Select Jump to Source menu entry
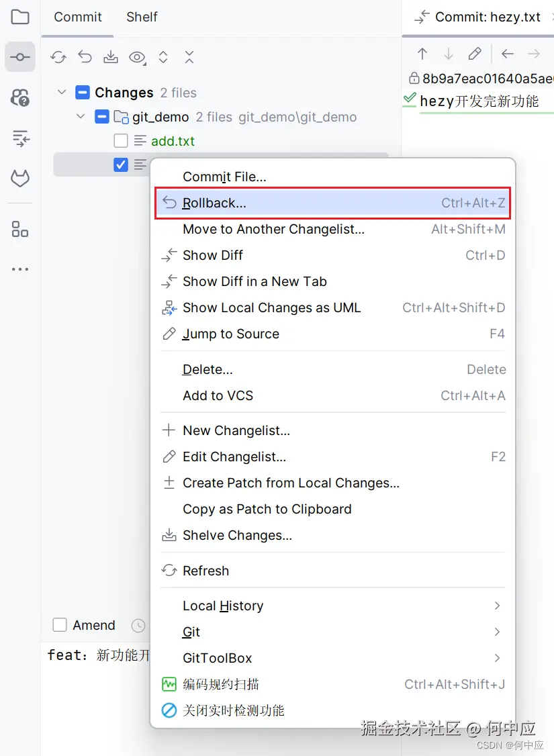The width and height of the screenshot is (554, 756). [332, 334]
